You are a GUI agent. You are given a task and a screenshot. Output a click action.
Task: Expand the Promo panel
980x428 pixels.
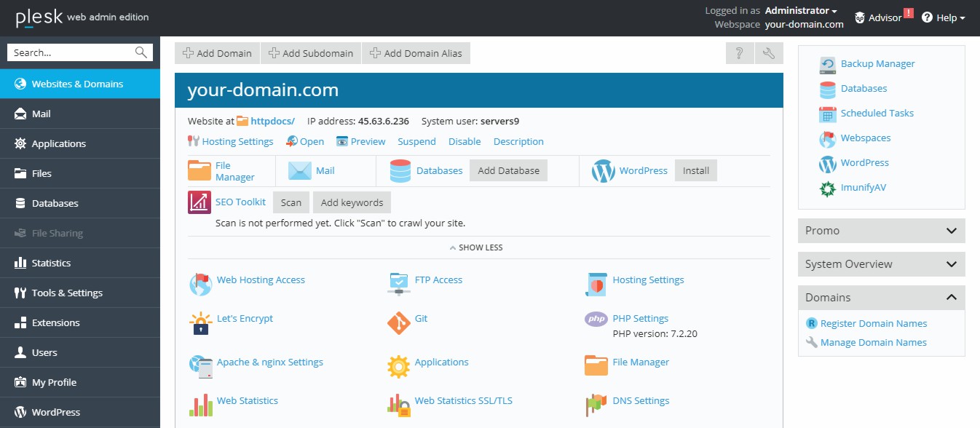pyautogui.click(x=882, y=231)
